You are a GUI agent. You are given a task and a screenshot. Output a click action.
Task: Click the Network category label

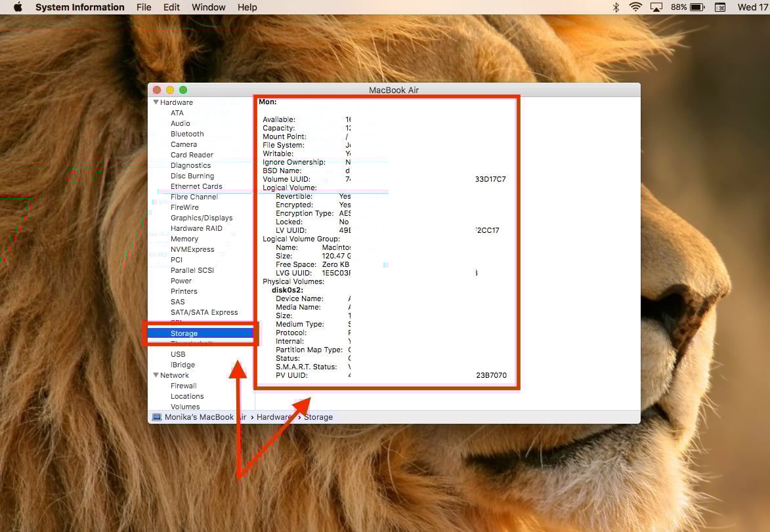click(x=175, y=375)
